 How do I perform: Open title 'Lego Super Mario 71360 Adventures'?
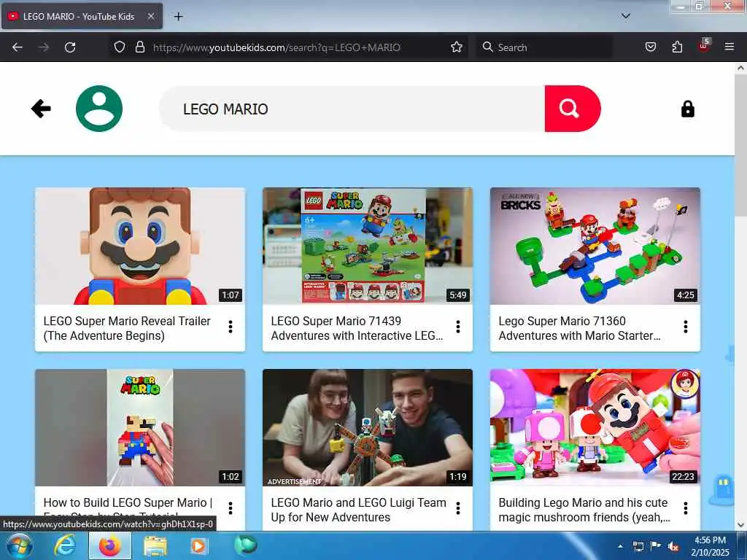(579, 328)
